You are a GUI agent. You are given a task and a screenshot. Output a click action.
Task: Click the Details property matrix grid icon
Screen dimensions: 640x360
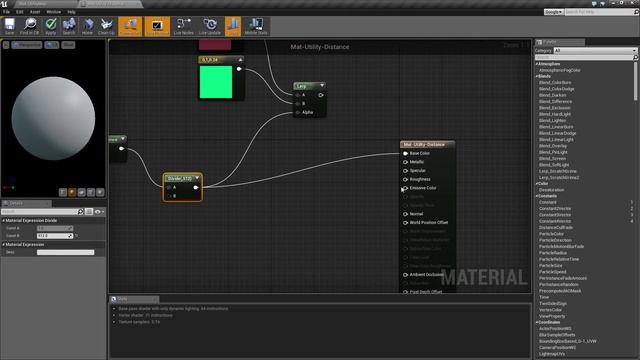[x=89, y=211]
